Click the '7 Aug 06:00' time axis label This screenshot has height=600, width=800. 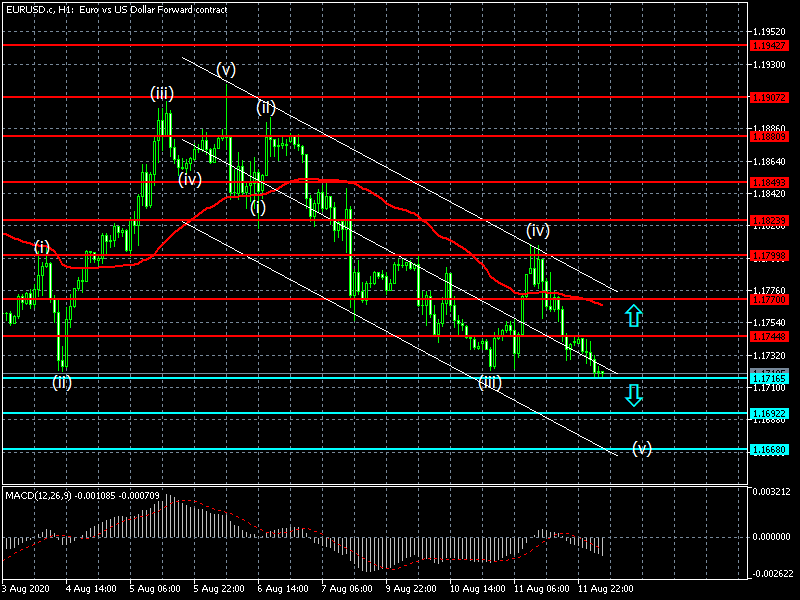[x=347, y=589]
